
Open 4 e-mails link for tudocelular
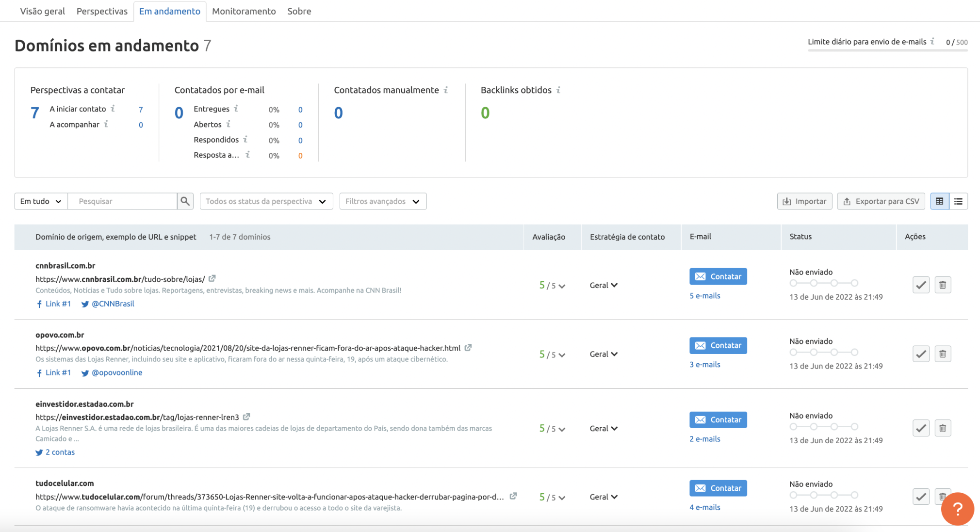[x=705, y=507]
